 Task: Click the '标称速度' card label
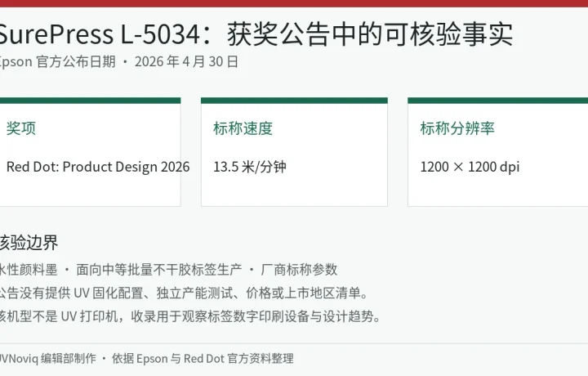pyautogui.click(x=243, y=128)
